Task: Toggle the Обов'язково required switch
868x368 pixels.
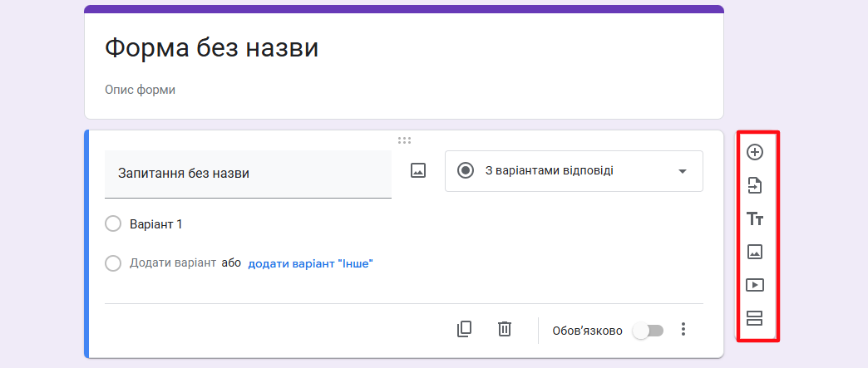Action: pyautogui.click(x=648, y=331)
